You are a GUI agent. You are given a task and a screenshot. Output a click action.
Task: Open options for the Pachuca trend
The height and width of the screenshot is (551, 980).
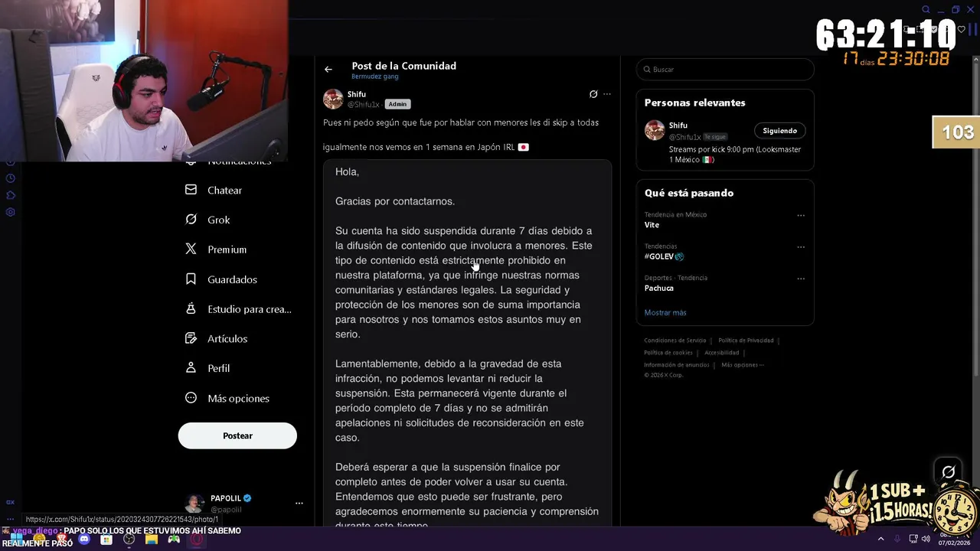(801, 279)
